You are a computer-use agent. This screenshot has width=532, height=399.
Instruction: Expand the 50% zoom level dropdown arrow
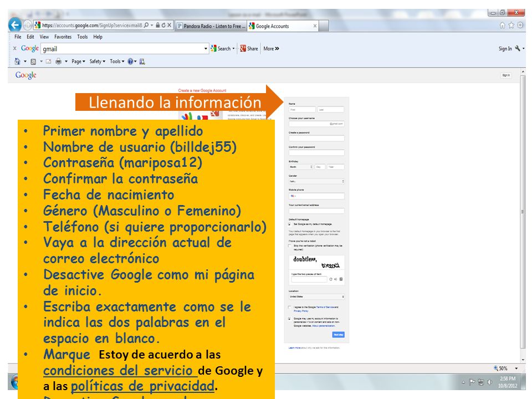point(516,369)
